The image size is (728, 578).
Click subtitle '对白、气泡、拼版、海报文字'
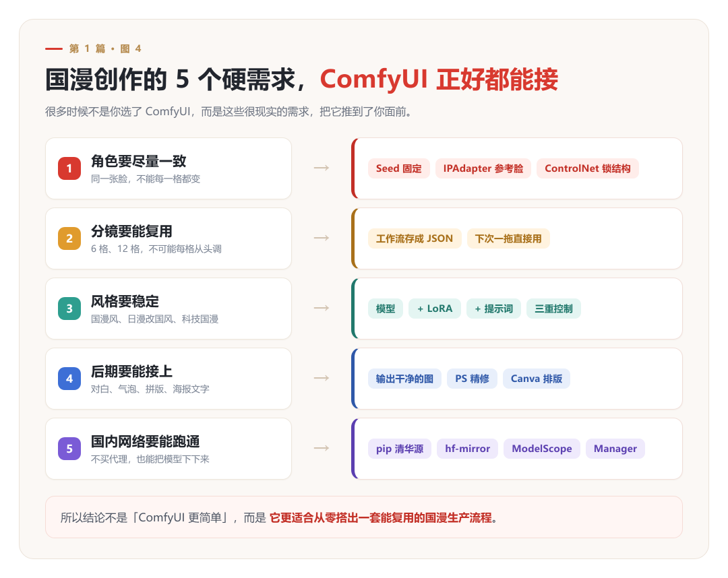(x=150, y=389)
